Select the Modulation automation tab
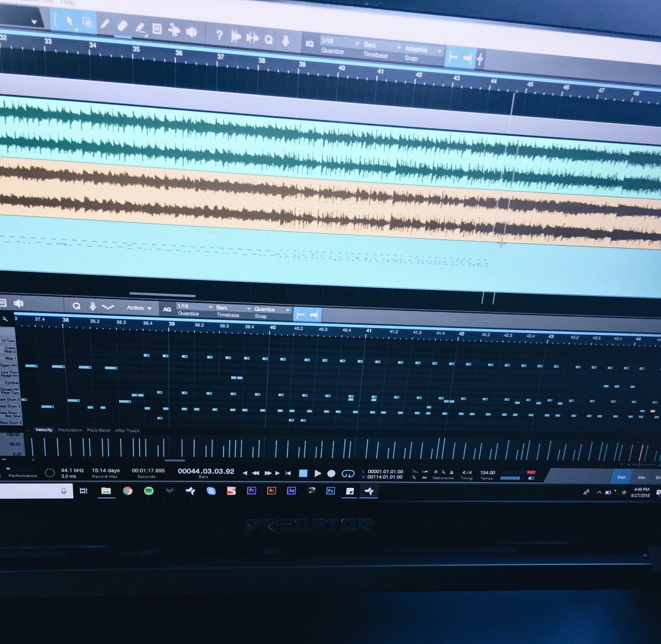The height and width of the screenshot is (644, 661). [70, 430]
